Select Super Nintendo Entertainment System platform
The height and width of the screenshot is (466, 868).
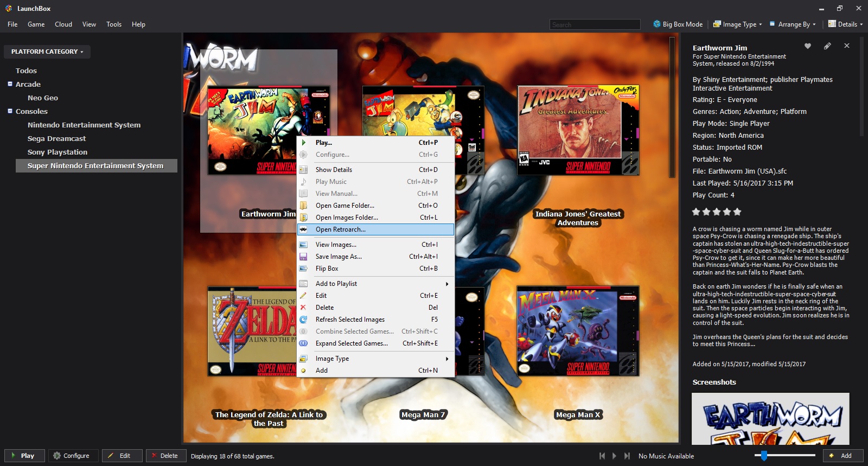pyautogui.click(x=97, y=165)
